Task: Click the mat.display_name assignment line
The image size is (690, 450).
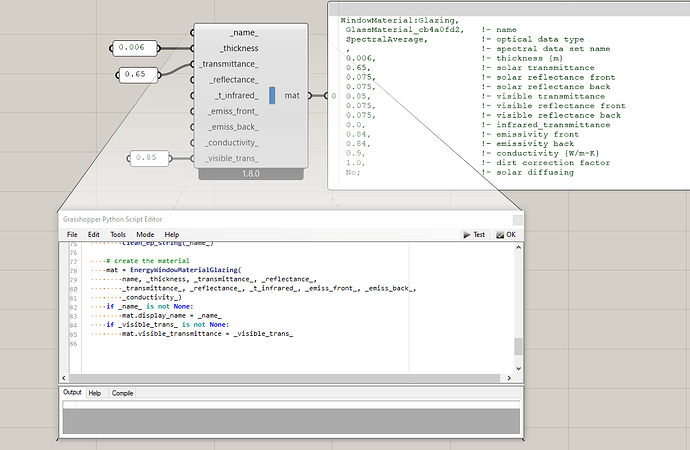Action: tap(172, 315)
